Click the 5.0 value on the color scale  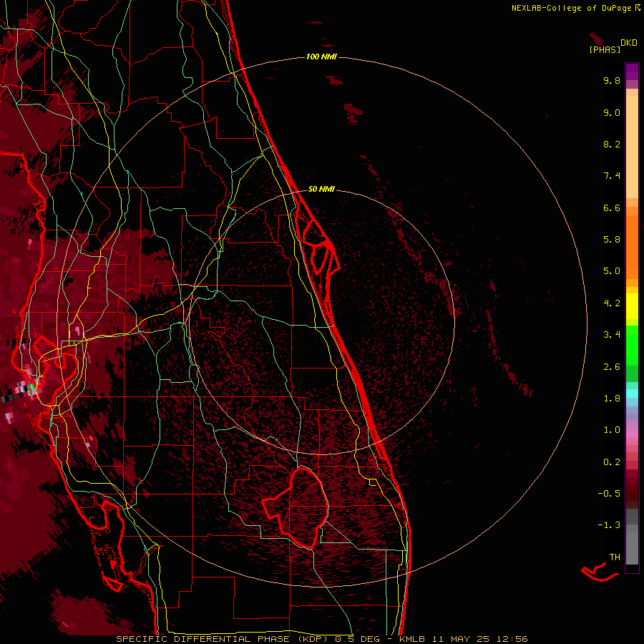tap(612, 271)
